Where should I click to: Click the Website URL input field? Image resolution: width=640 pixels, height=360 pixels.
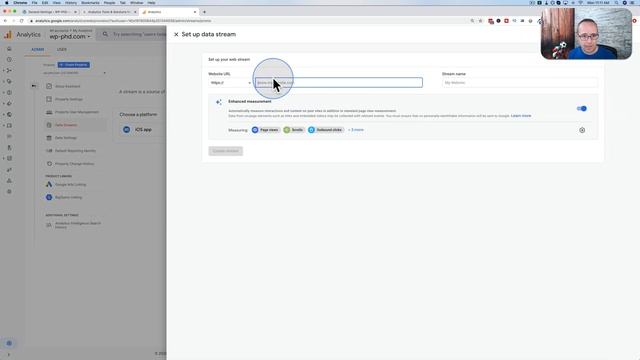(x=339, y=82)
